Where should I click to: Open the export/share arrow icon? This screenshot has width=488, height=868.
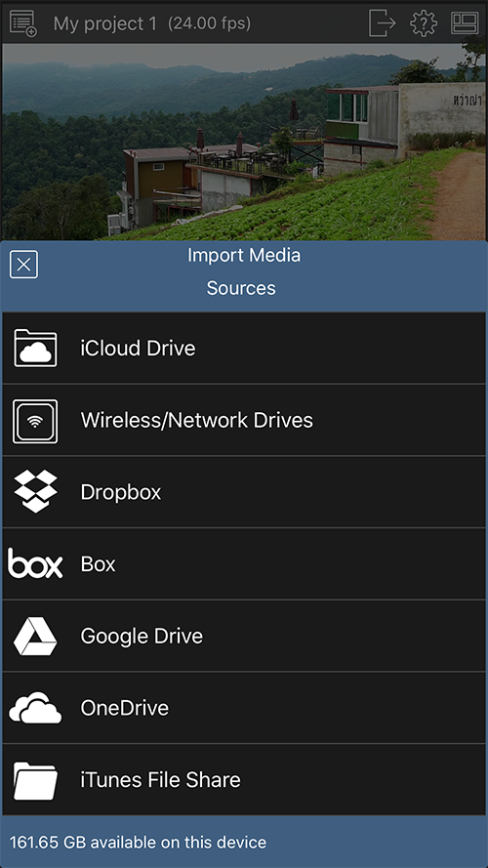click(383, 23)
